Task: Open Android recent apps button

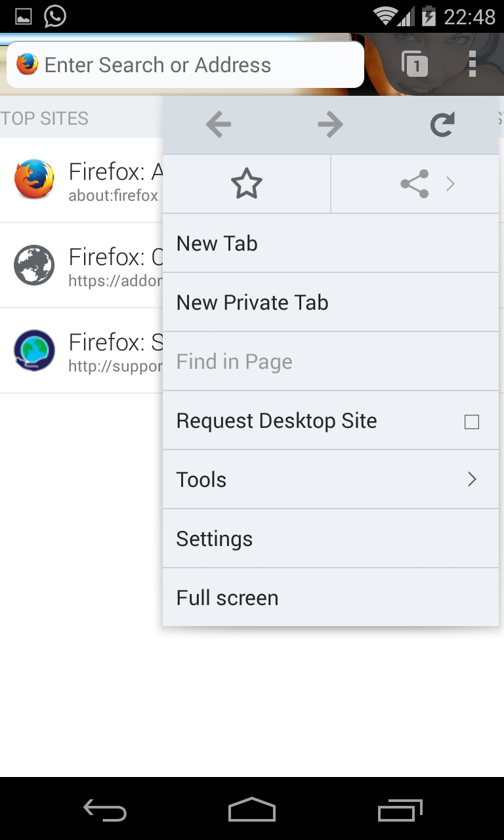Action: click(x=400, y=810)
